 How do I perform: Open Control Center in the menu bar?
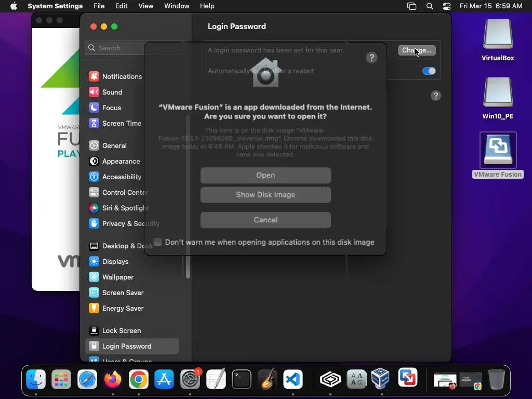pos(447,6)
